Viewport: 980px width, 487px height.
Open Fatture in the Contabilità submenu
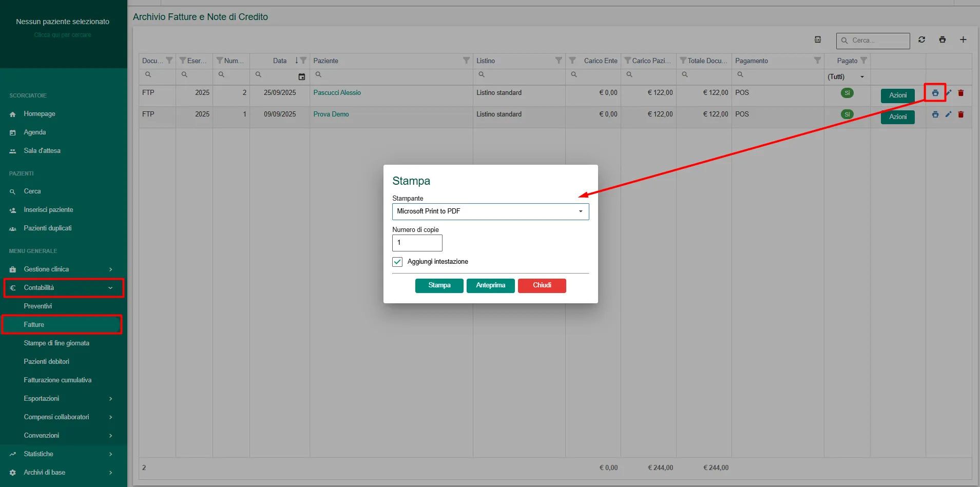click(x=34, y=325)
